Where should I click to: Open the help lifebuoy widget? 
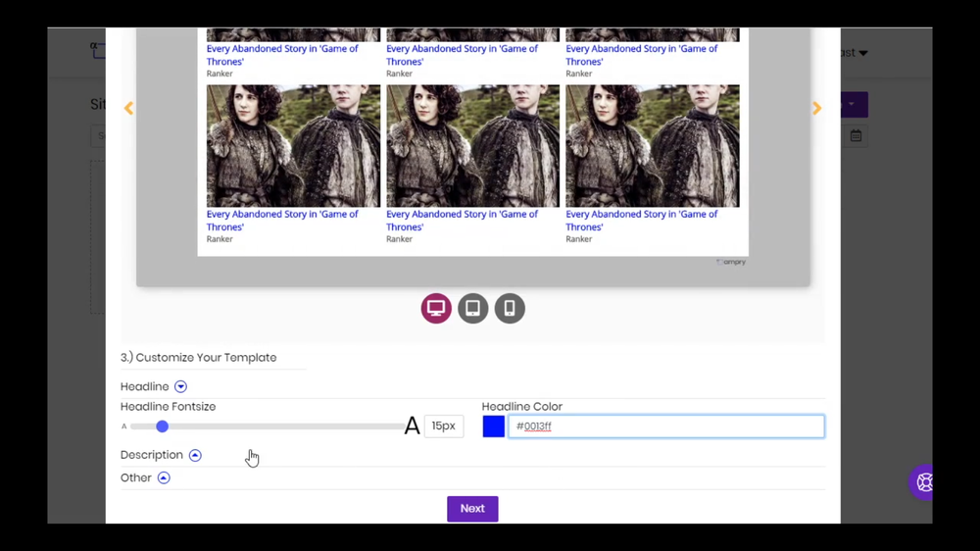(x=924, y=482)
